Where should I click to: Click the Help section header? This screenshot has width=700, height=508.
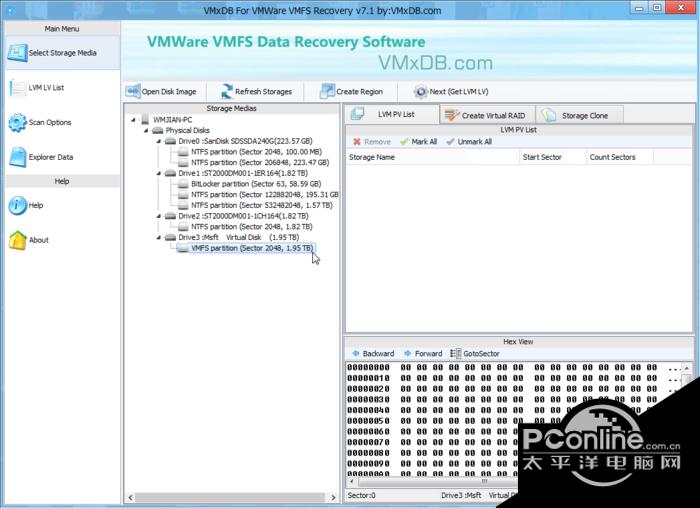pyautogui.click(x=62, y=181)
